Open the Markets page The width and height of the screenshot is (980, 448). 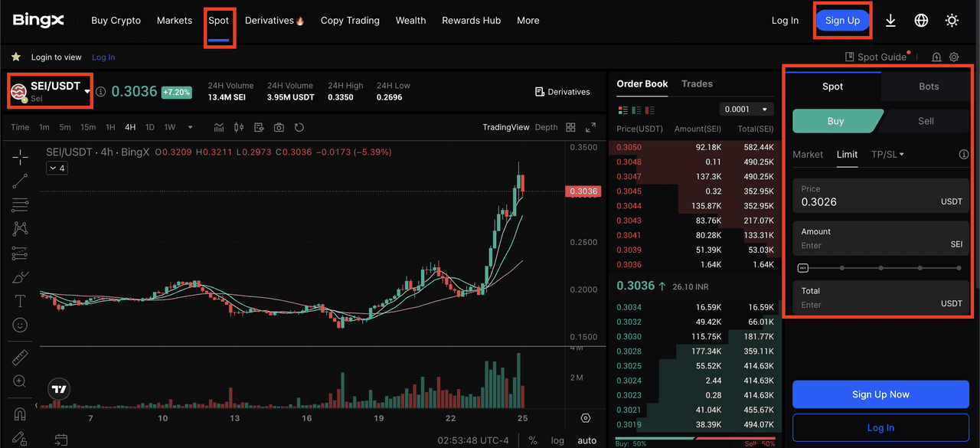(175, 21)
